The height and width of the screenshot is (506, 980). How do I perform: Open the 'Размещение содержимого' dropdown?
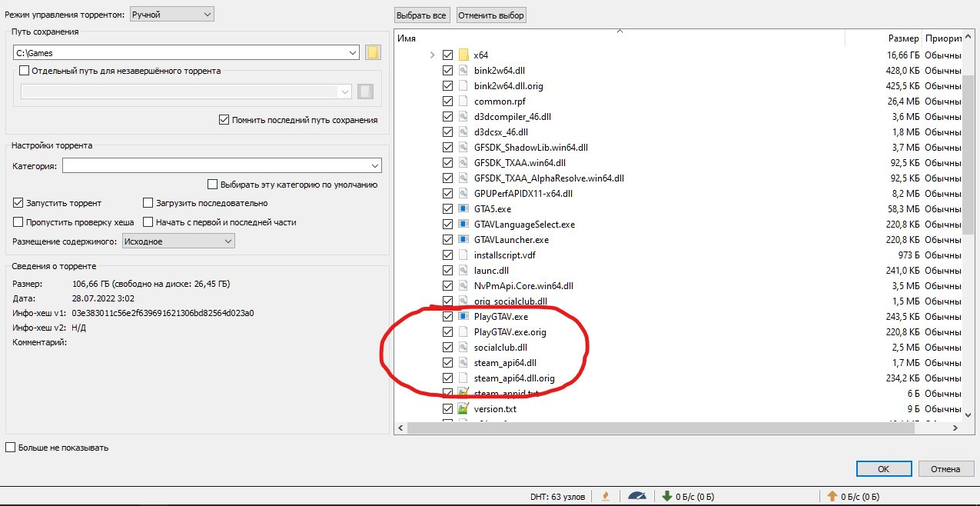pyautogui.click(x=178, y=241)
